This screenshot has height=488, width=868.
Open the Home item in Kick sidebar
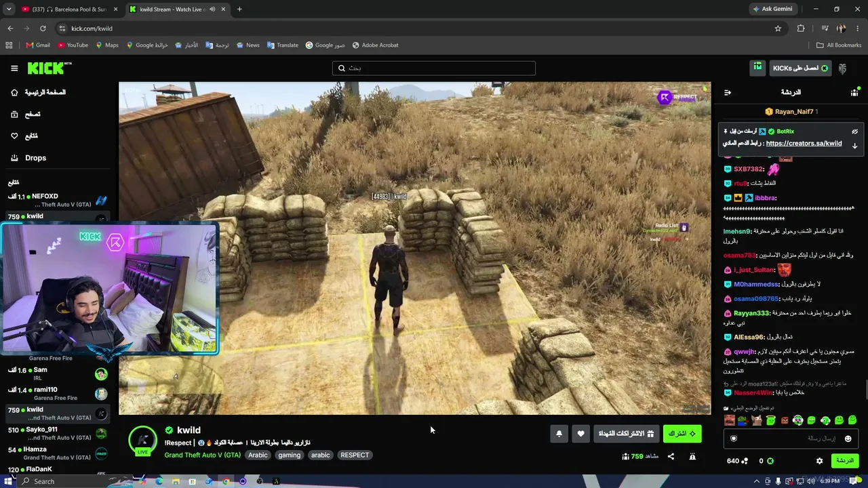point(38,92)
